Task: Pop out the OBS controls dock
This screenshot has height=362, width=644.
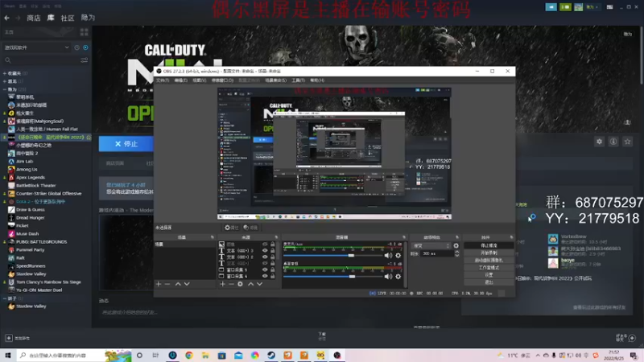Action: click(x=511, y=237)
